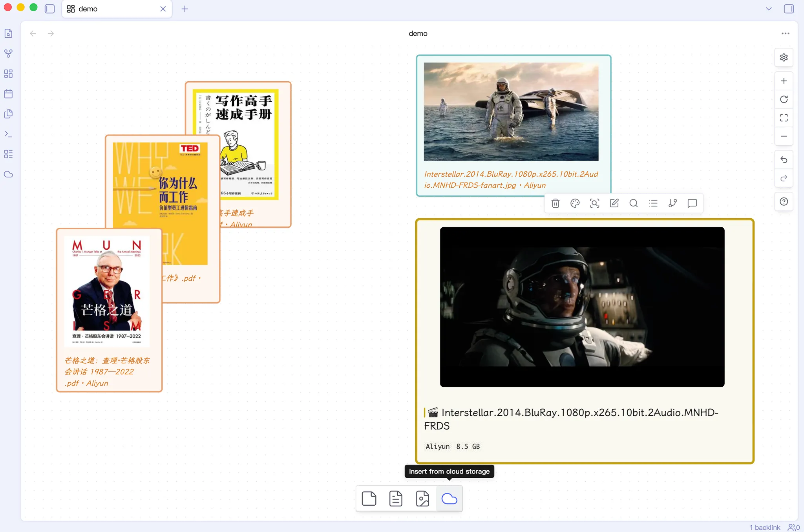804x532 pixels.
Task: Open graph view from left sidebar
Action: click(x=8, y=53)
